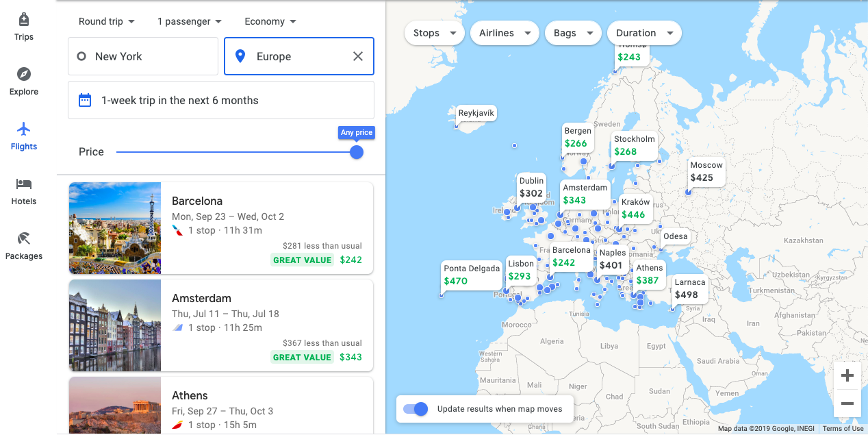Select the Larnaca $498 map label

click(x=689, y=288)
